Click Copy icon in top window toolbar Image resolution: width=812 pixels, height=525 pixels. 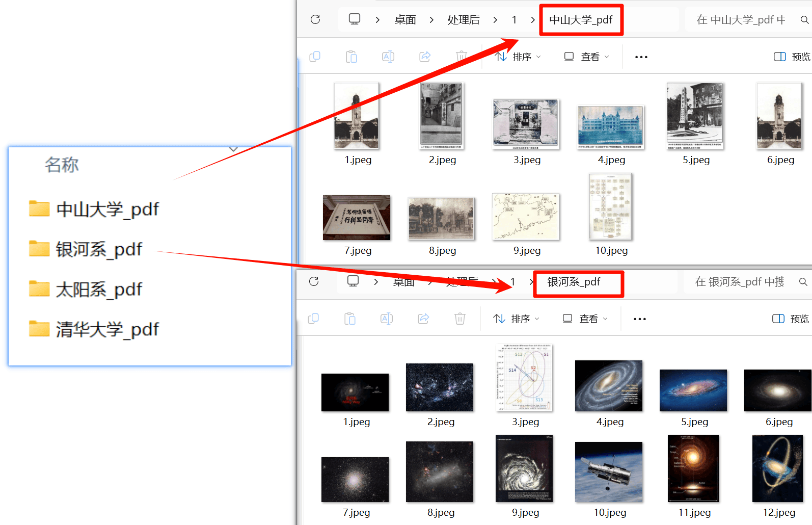[315, 57]
